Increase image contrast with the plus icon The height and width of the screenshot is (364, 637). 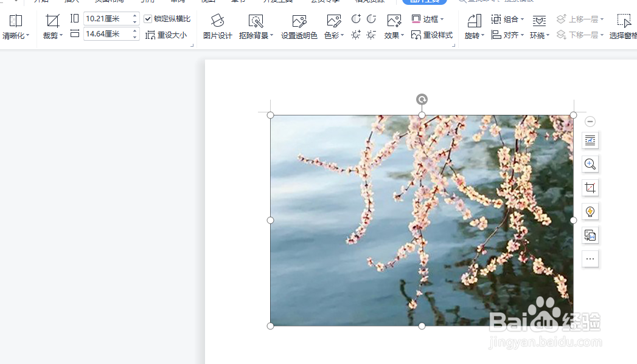[x=356, y=19]
